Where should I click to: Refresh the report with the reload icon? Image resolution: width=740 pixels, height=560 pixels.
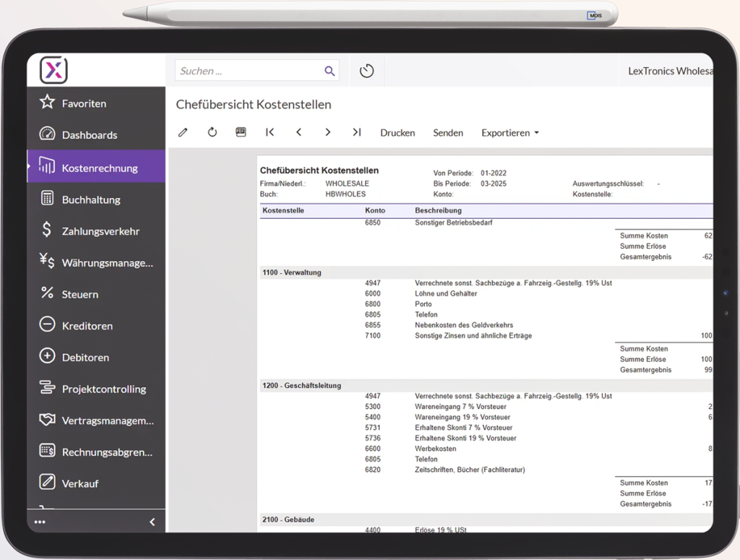click(212, 132)
